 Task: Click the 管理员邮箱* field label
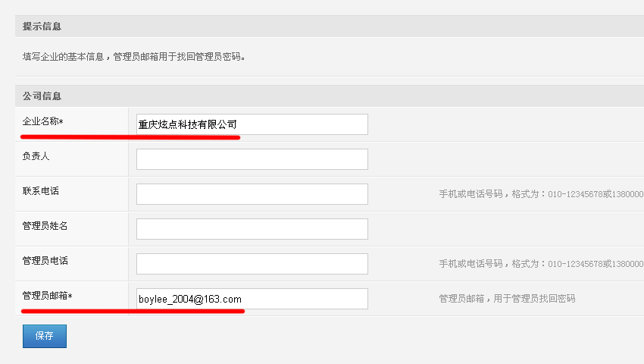[47, 296]
